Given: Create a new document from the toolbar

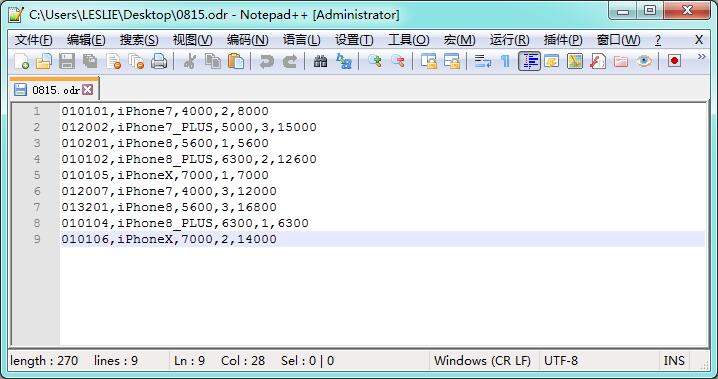Looking at the screenshot, I should [22, 61].
